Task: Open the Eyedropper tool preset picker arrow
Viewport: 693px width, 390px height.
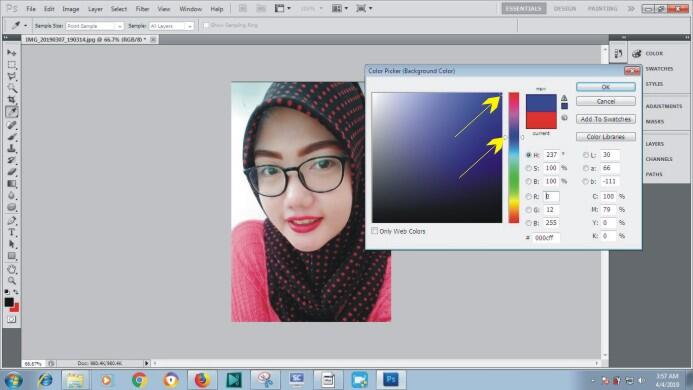Action: [x=26, y=26]
